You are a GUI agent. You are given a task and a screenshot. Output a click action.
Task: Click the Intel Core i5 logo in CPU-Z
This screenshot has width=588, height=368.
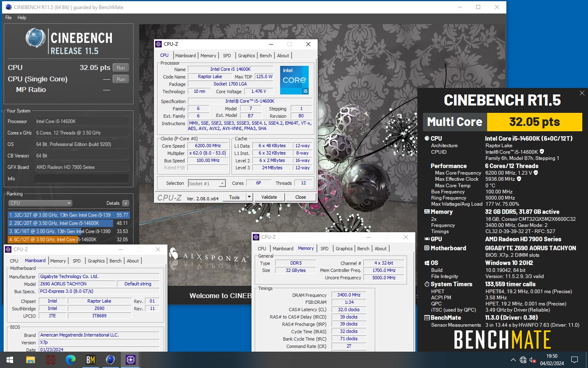(294, 80)
